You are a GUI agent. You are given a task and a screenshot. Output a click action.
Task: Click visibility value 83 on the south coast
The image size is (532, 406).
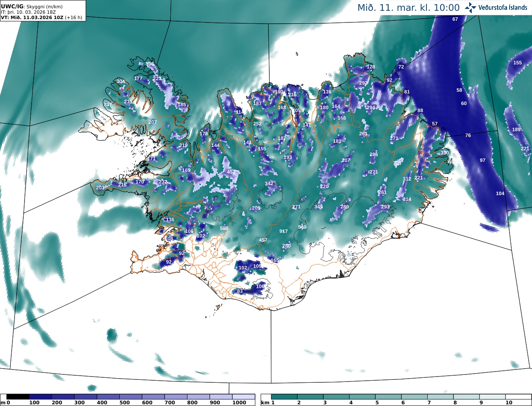tap(240, 291)
